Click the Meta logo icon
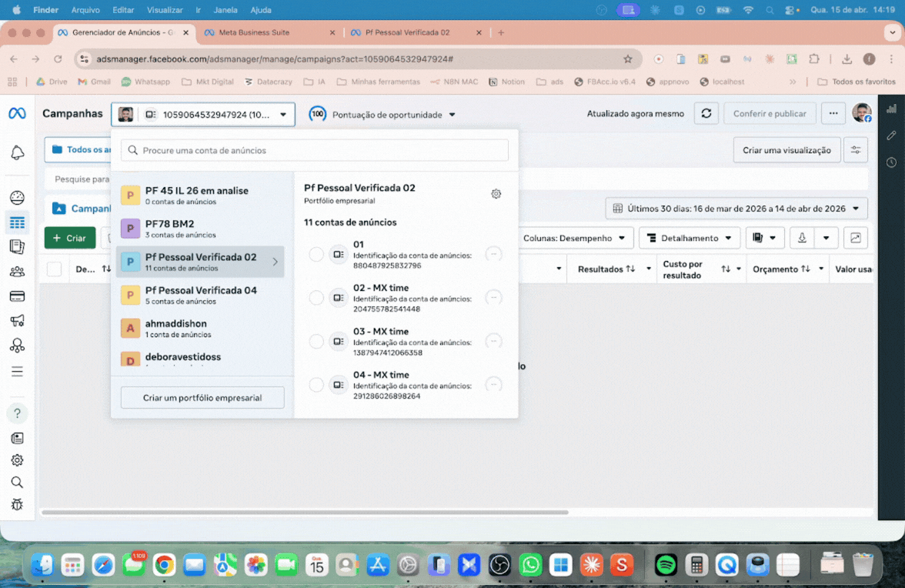Viewport: 905px width, 588px height. [x=17, y=114]
